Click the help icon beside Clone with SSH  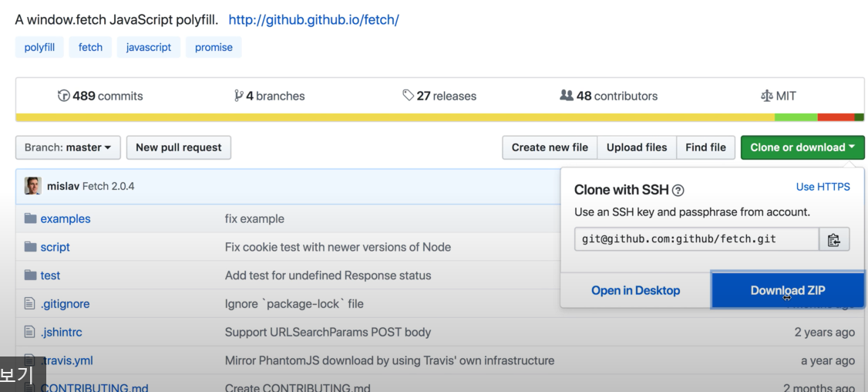(x=678, y=191)
